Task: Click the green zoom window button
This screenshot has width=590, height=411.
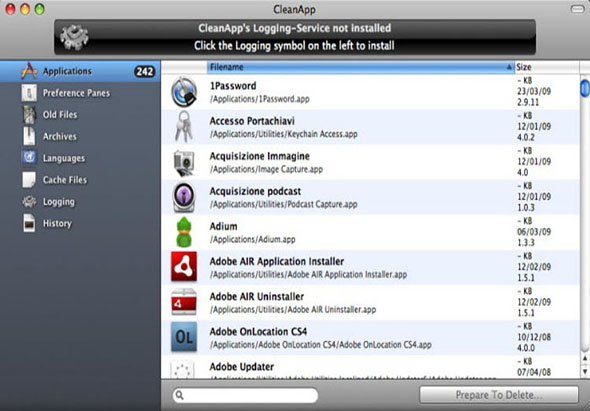Action: (x=40, y=9)
